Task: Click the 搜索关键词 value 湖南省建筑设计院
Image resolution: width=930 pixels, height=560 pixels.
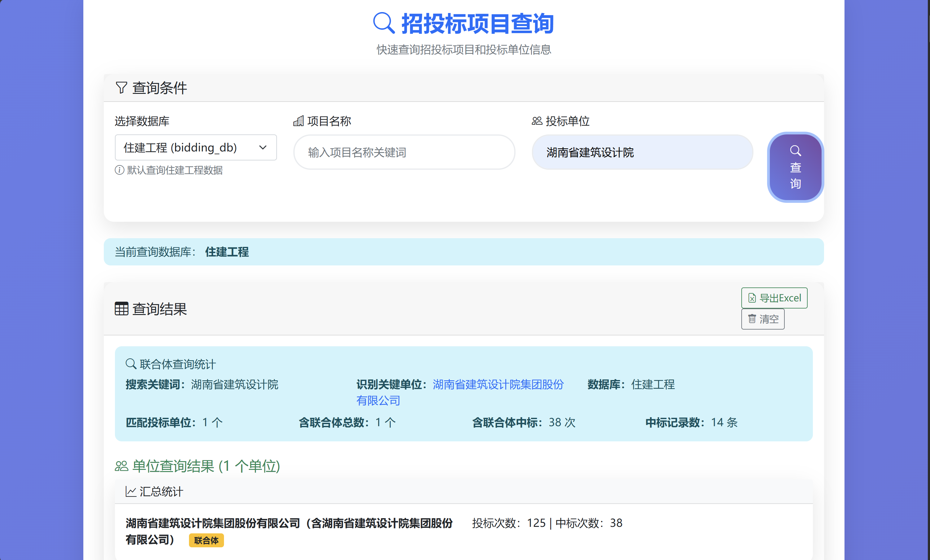Action: point(235,384)
